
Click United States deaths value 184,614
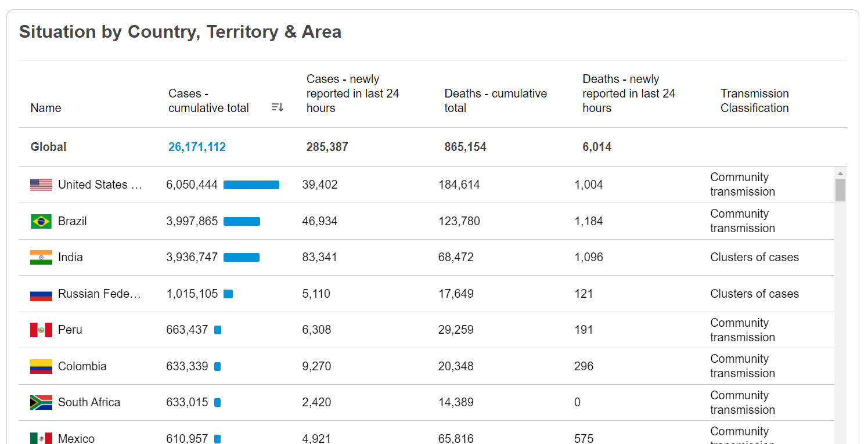click(459, 185)
